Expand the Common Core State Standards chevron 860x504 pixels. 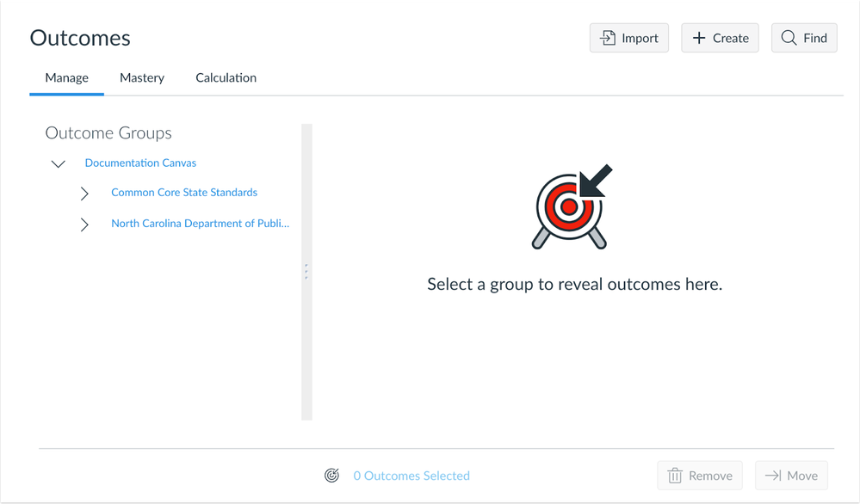click(x=84, y=194)
